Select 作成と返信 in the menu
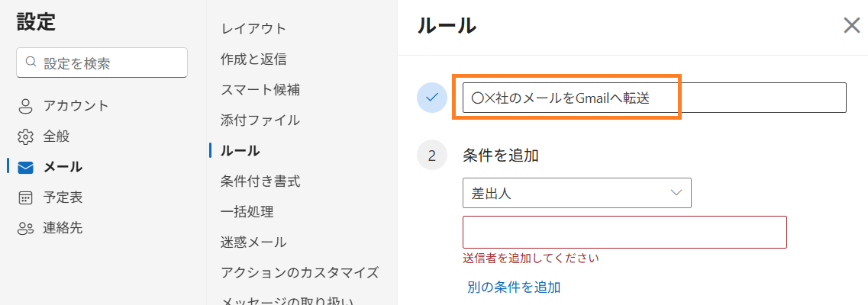The image size is (868, 305). coord(253,59)
